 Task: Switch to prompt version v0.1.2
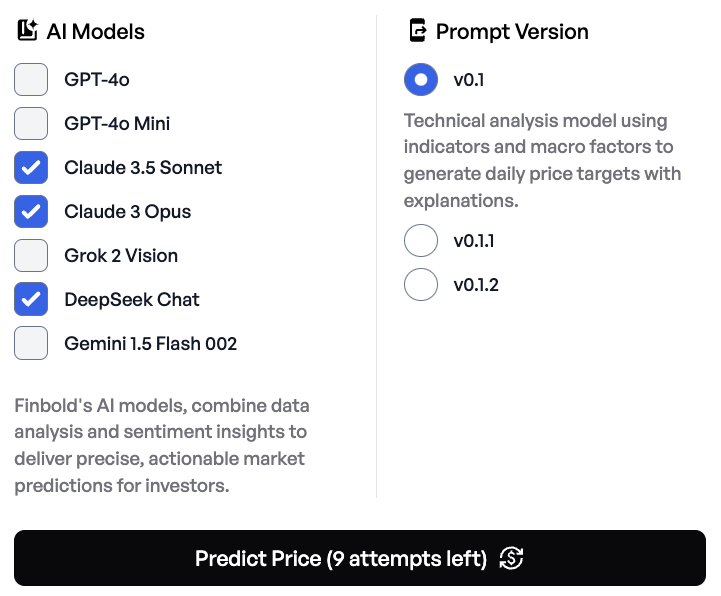(421, 285)
